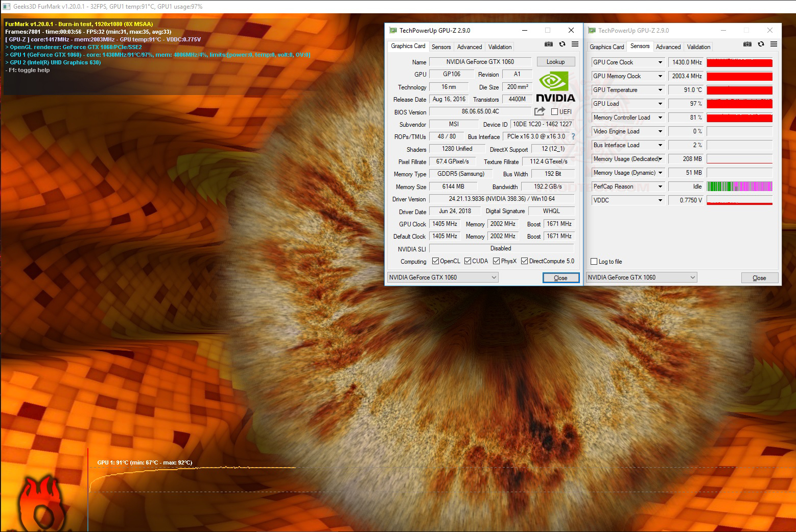The width and height of the screenshot is (796, 532).
Task: Click the Memory Size value "6144 MB"
Action: 453,187
